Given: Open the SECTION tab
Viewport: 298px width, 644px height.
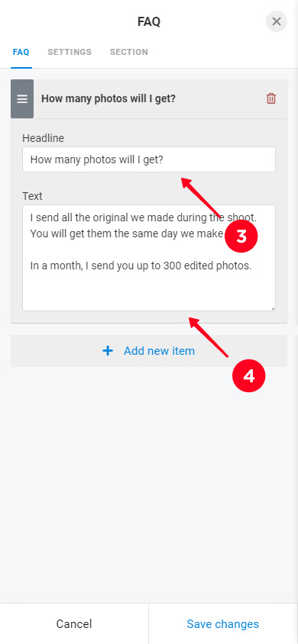Looking at the screenshot, I should click(129, 52).
